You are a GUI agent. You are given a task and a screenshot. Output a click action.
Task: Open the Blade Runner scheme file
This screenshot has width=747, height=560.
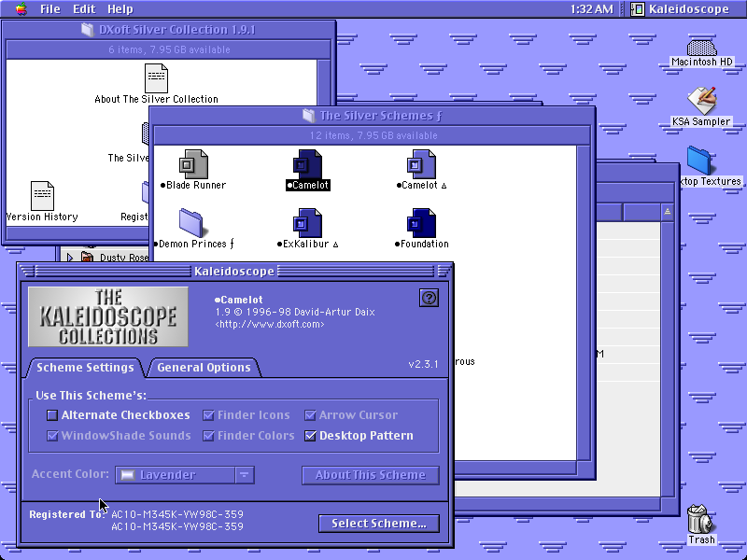coord(193,164)
